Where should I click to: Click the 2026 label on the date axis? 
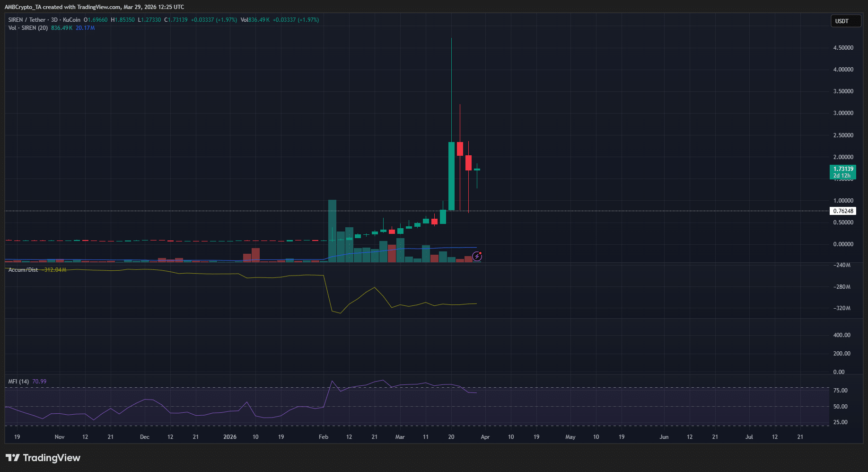[x=230, y=436]
